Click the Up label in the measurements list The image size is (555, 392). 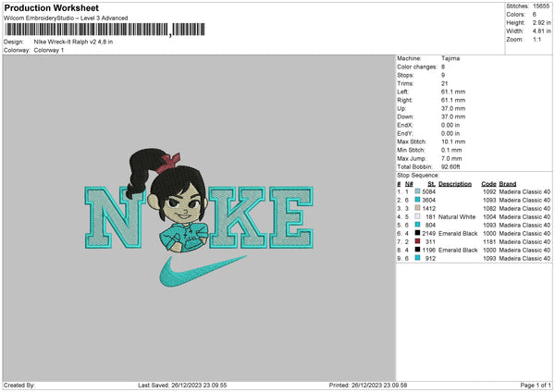pos(401,108)
